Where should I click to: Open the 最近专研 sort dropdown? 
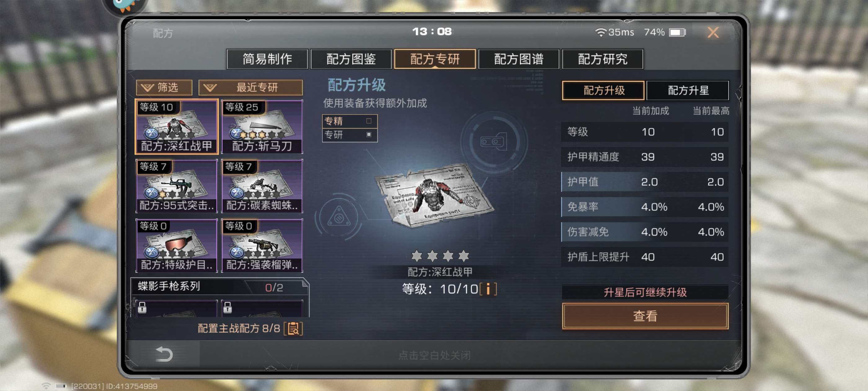250,88
